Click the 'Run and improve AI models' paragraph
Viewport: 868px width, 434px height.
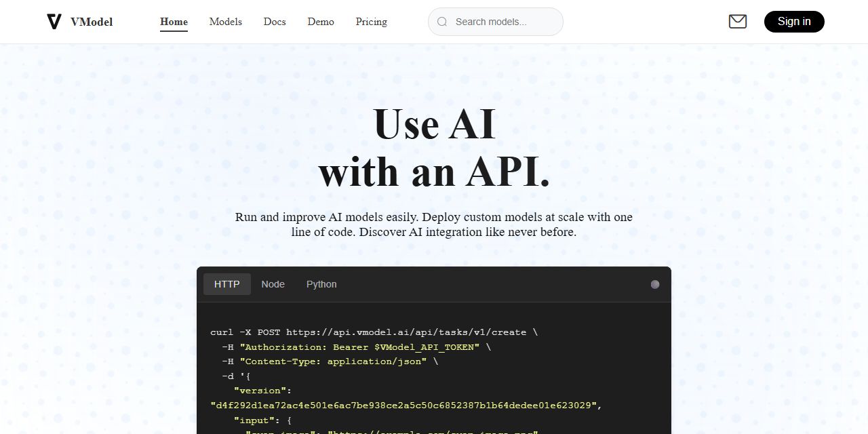[x=434, y=224]
